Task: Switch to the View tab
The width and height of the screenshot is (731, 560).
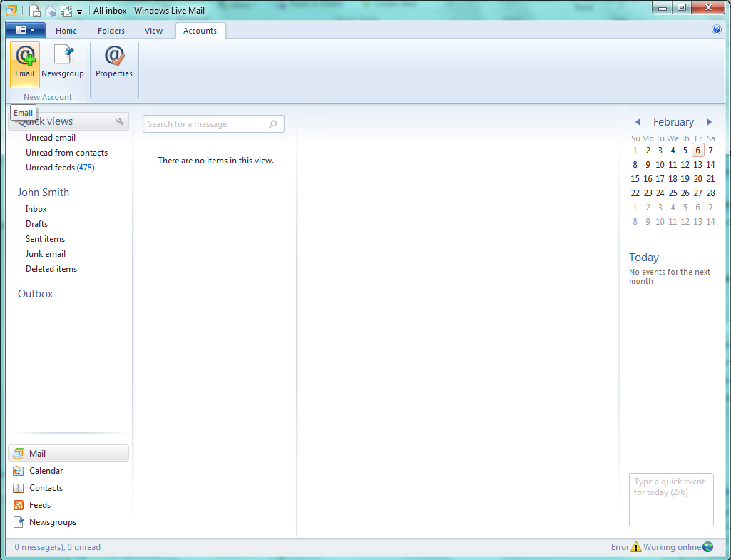Action: point(153,31)
